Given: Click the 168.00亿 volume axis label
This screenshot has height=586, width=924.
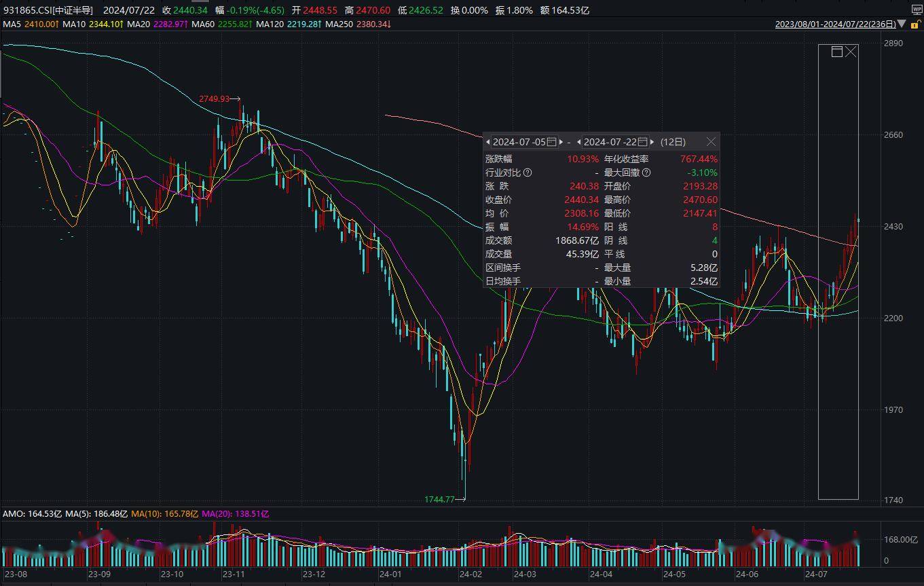Looking at the screenshot, I should pos(900,539).
